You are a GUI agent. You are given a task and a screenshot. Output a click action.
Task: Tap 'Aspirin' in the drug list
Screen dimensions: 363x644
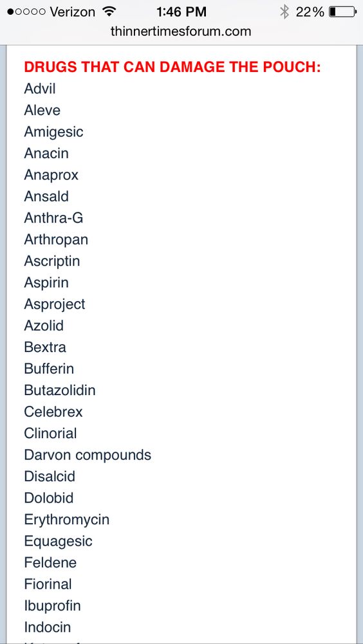point(46,282)
